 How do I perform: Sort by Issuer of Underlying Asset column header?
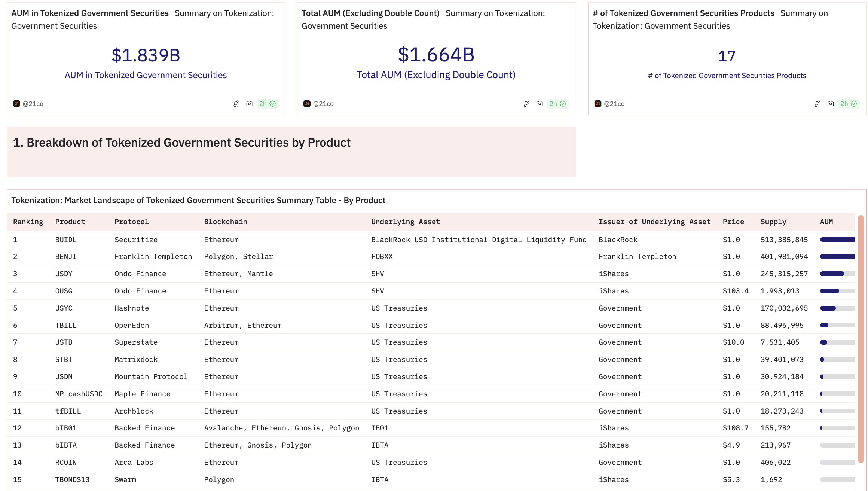pyautogui.click(x=654, y=222)
